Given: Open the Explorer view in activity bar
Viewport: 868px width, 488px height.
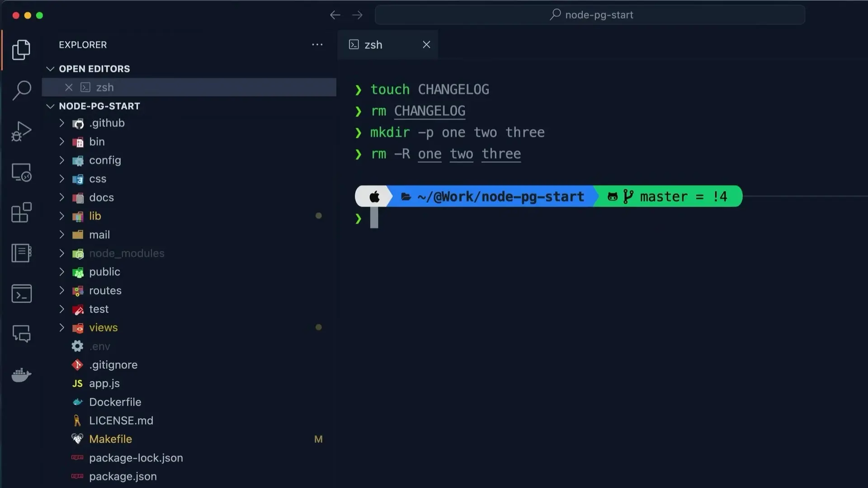Looking at the screenshot, I should coord(21,50).
